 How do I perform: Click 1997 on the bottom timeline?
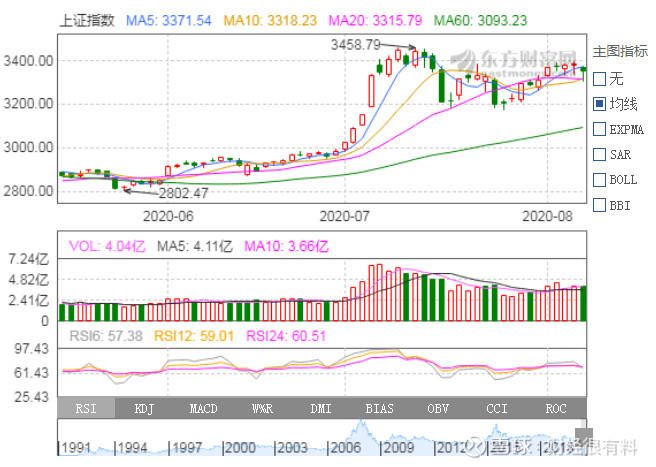[x=189, y=447]
